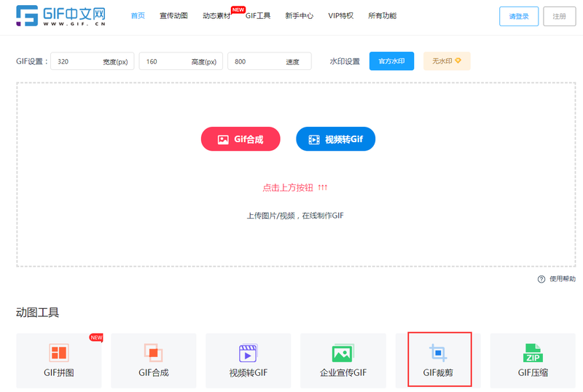Click the blue 视频转Gif button

click(335, 139)
